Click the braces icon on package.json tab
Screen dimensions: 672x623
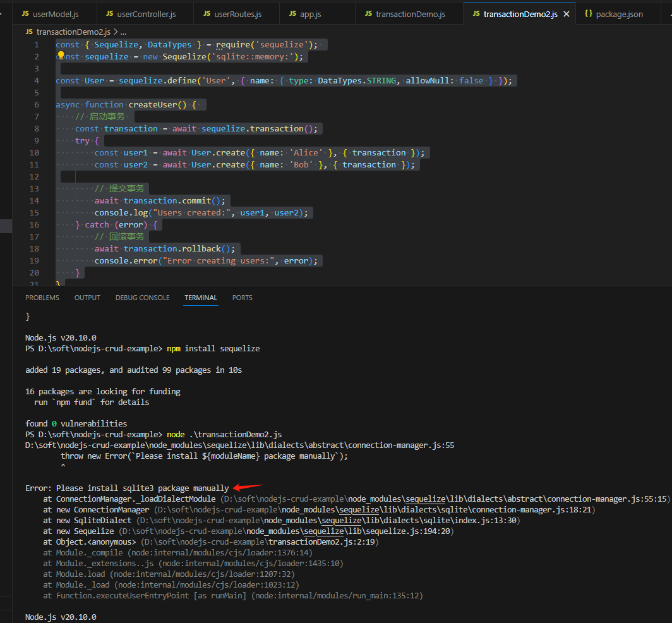point(589,14)
